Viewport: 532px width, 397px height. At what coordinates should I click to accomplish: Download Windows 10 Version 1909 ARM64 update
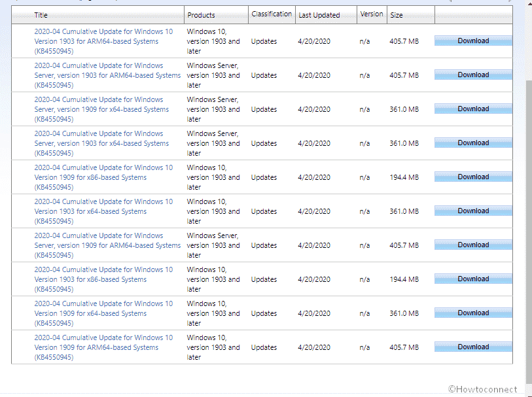(x=473, y=347)
